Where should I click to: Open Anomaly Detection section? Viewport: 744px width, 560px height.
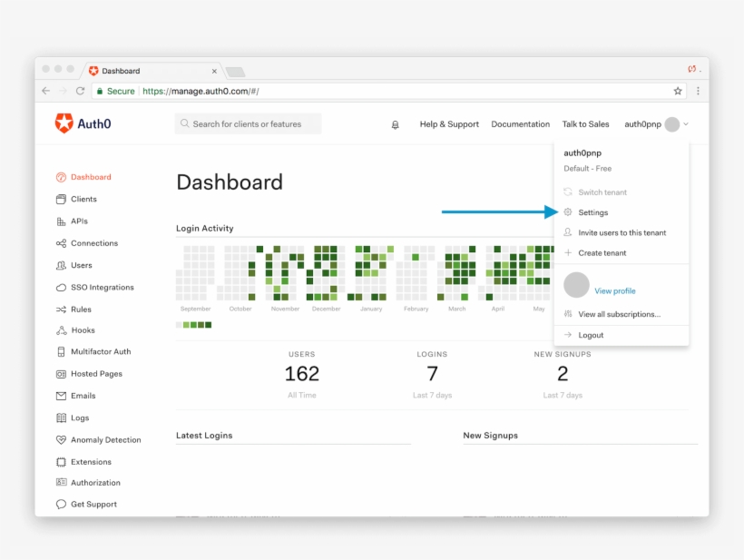click(x=106, y=440)
